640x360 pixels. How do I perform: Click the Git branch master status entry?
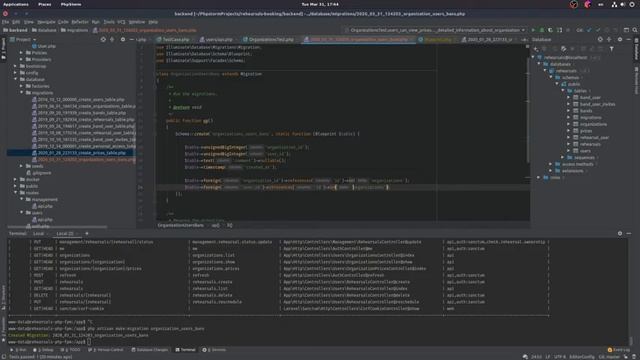(609, 357)
